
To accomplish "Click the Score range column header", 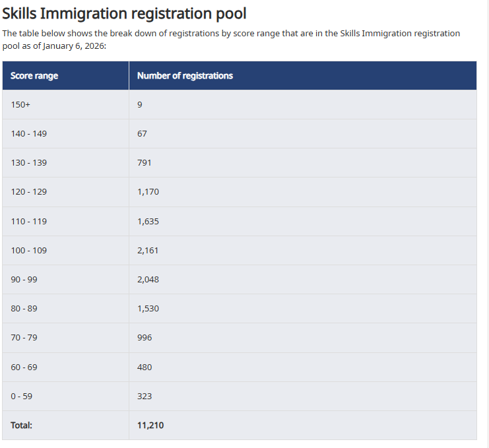I will click(x=34, y=76).
